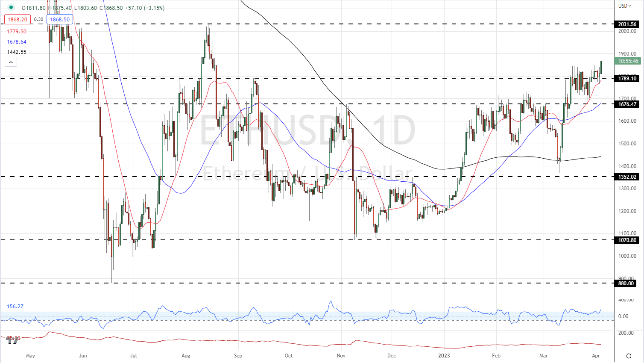Click the Sep label on time axis

tap(238, 355)
